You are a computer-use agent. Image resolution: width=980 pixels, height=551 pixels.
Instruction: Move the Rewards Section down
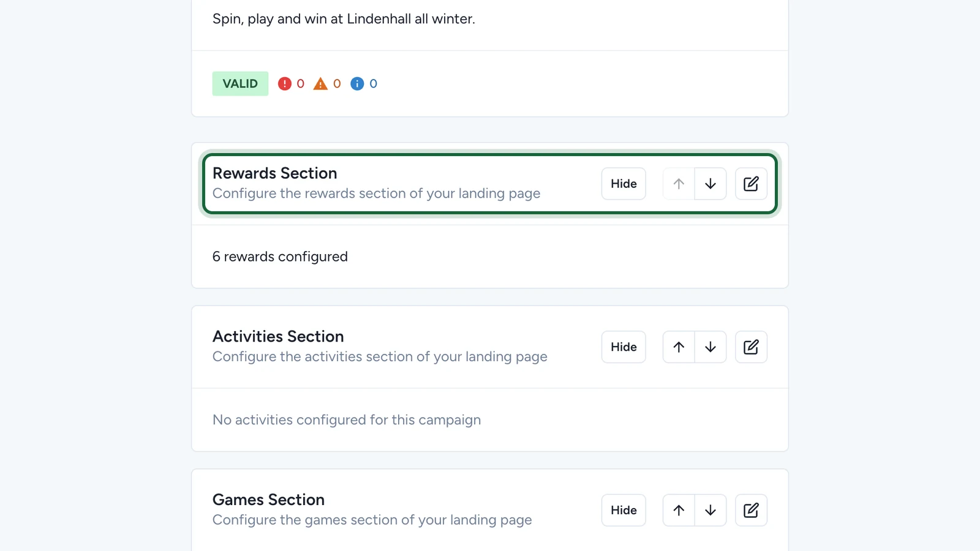710,184
